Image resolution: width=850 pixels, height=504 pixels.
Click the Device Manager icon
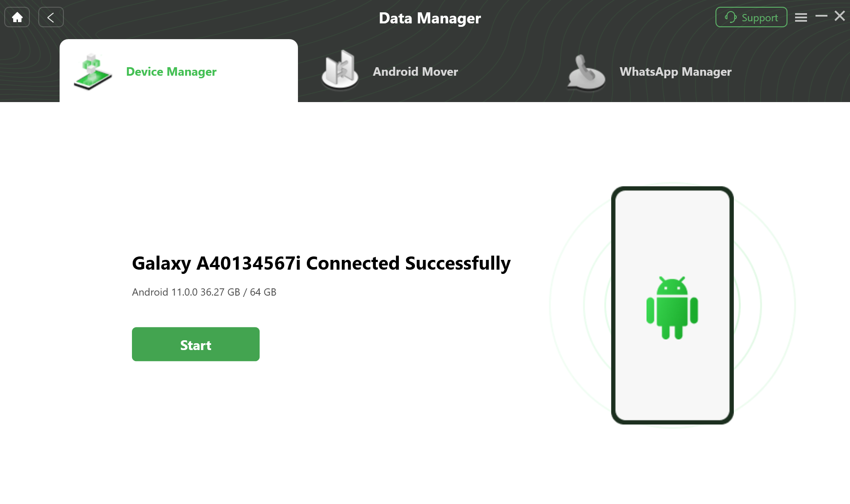[x=93, y=70]
